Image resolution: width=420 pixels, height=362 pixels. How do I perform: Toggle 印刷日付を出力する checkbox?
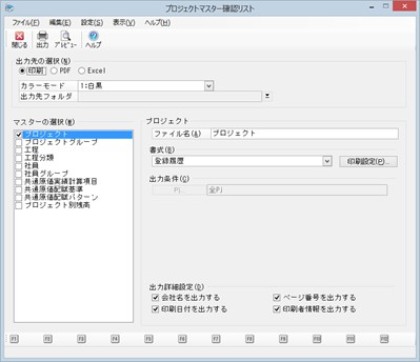point(155,309)
